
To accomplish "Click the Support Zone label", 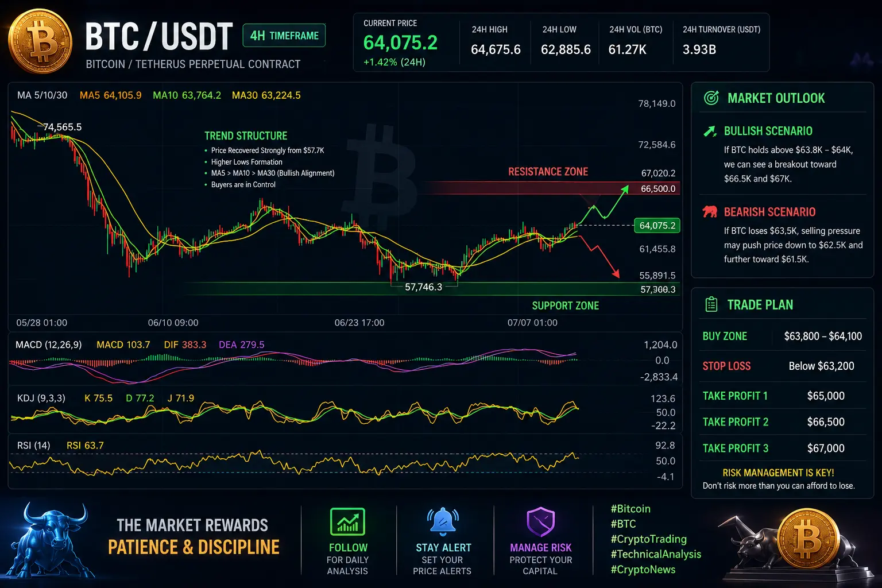I will pyautogui.click(x=565, y=306).
